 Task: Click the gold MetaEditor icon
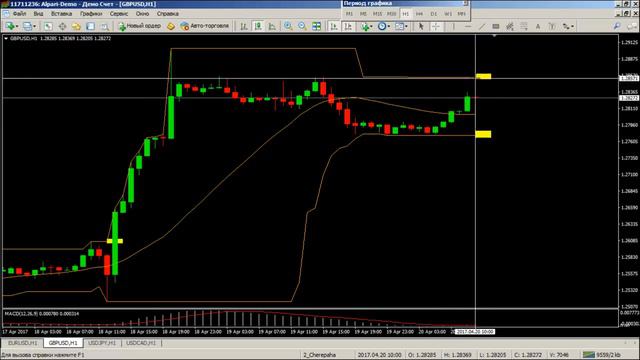(171, 26)
